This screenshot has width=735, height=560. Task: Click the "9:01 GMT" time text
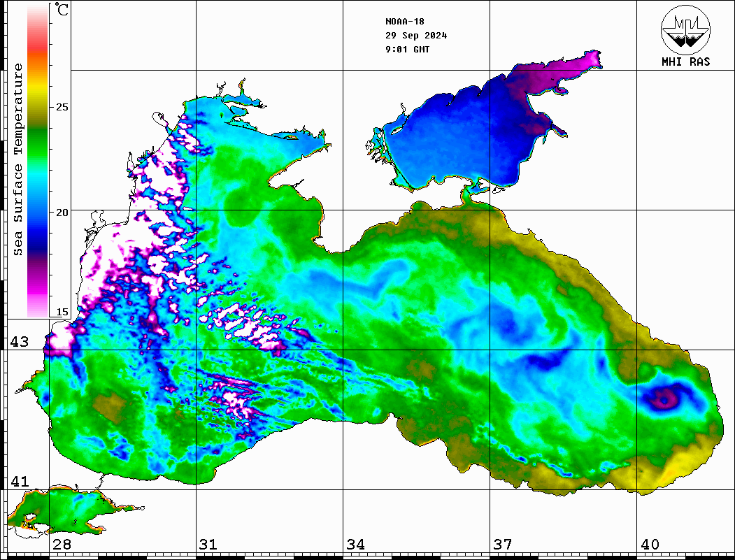pos(407,50)
